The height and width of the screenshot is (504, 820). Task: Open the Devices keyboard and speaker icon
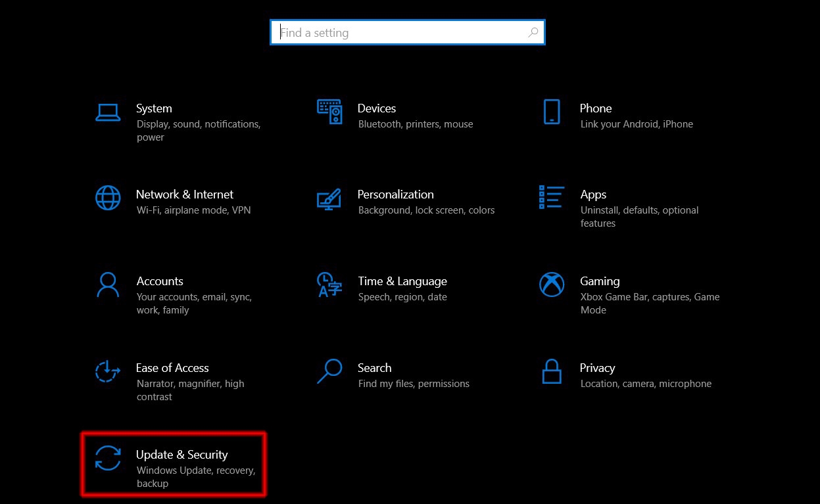coord(329,112)
